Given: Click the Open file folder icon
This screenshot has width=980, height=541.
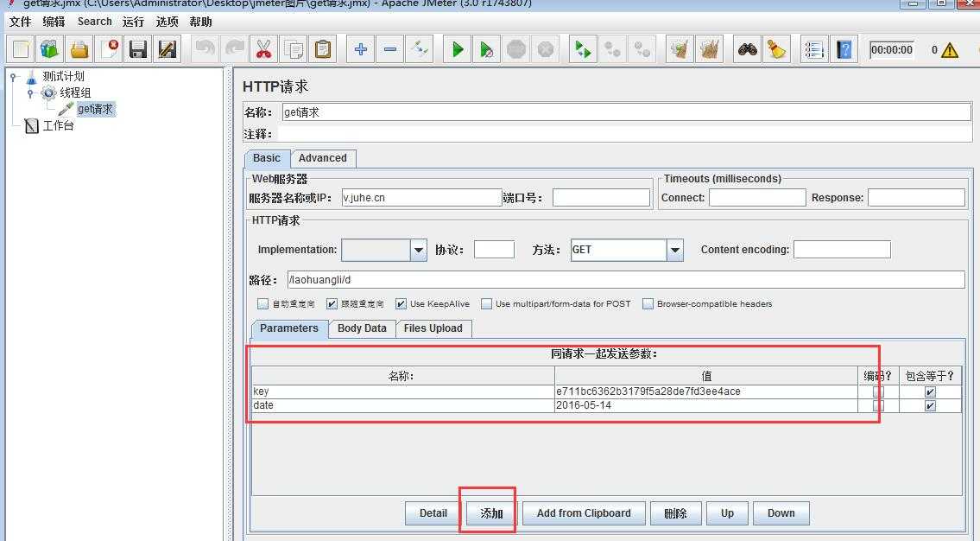Looking at the screenshot, I should click(79, 49).
